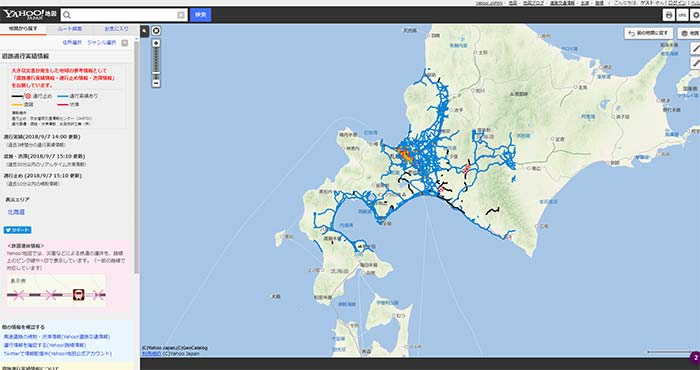Open the ジャンル選択 link
This screenshot has width=700, height=370.
click(x=102, y=43)
